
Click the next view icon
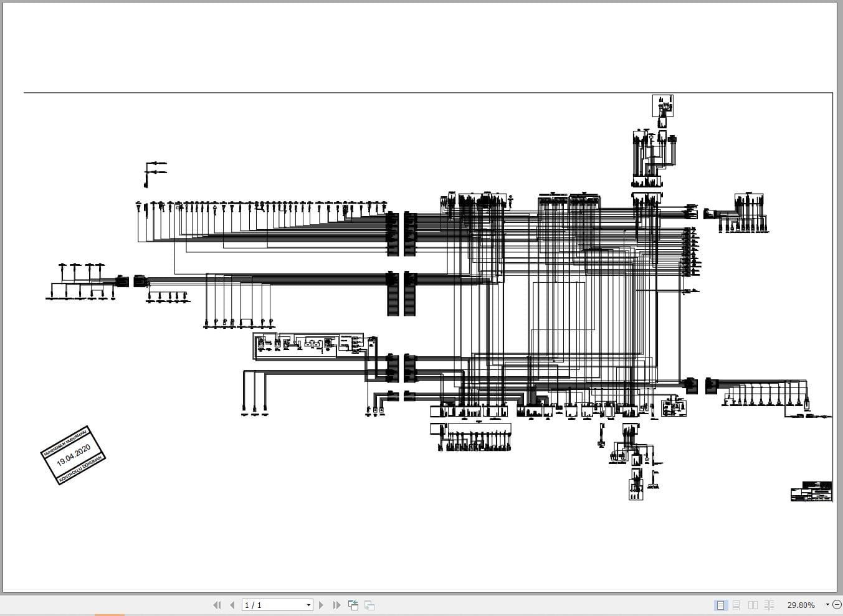click(369, 605)
